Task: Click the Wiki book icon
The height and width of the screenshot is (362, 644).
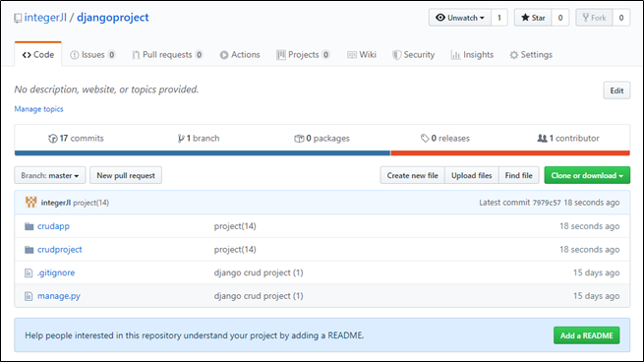Action: coord(352,55)
